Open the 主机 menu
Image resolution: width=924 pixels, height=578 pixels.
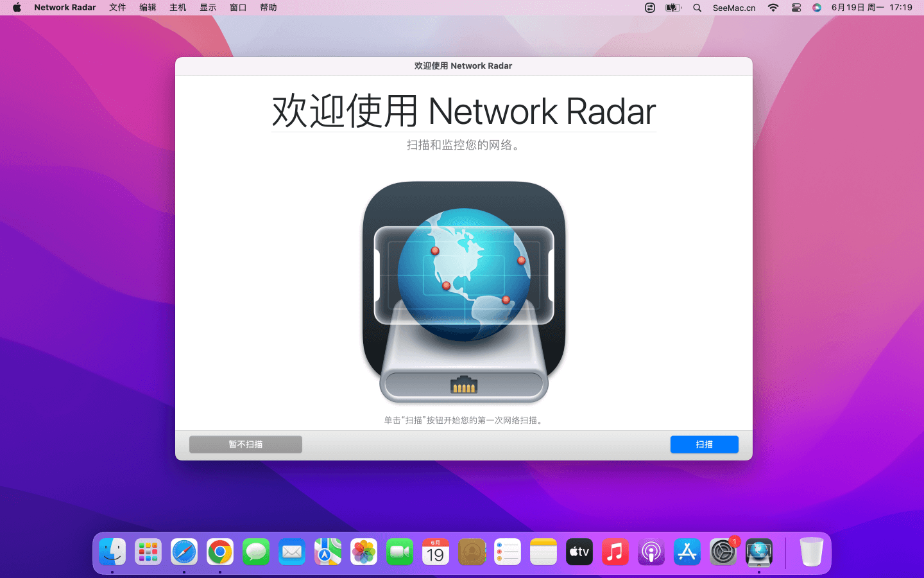[178, 8]
